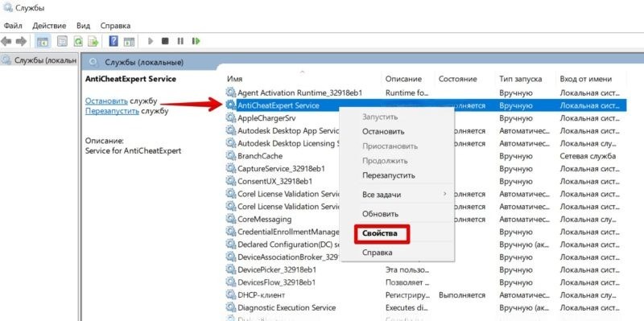Open the Файл menu
Viewport: 644px width, 321px height.
(13, 26)
